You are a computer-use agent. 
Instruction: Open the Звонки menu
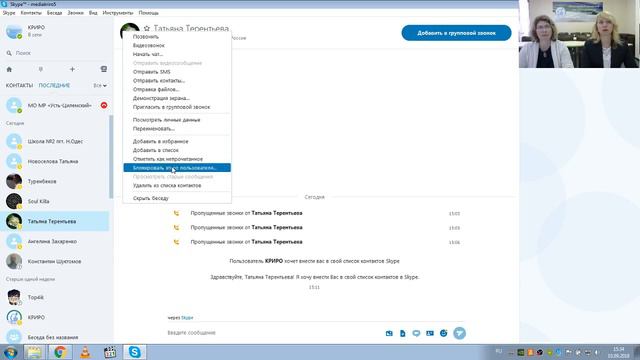tap(76, 13)
